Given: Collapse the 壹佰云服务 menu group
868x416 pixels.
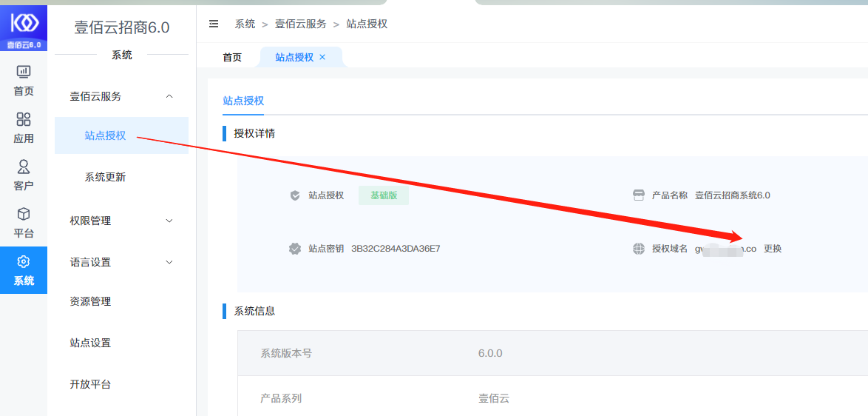Looking at the screenshot, I should point(169,96).
